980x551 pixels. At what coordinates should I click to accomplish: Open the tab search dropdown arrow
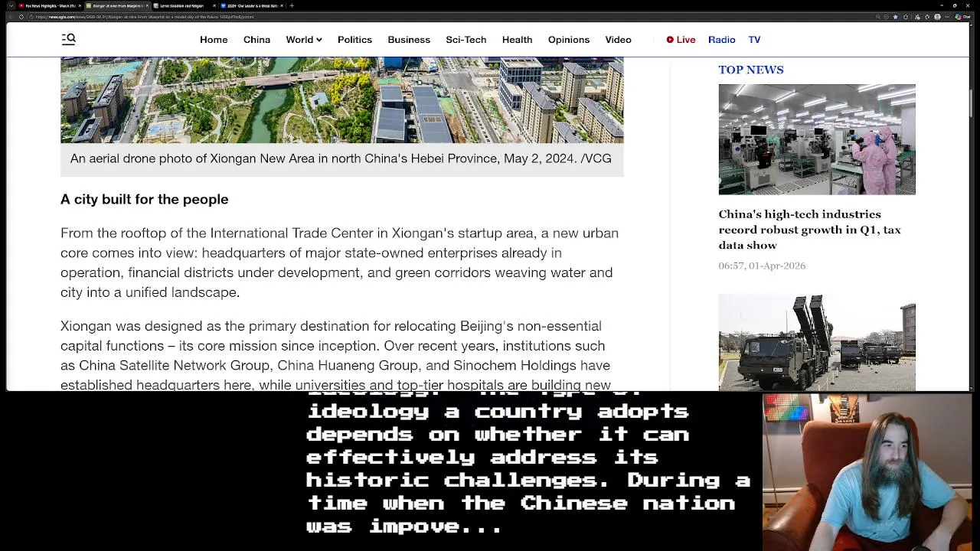pyautogui.click(x=11, y=5)
